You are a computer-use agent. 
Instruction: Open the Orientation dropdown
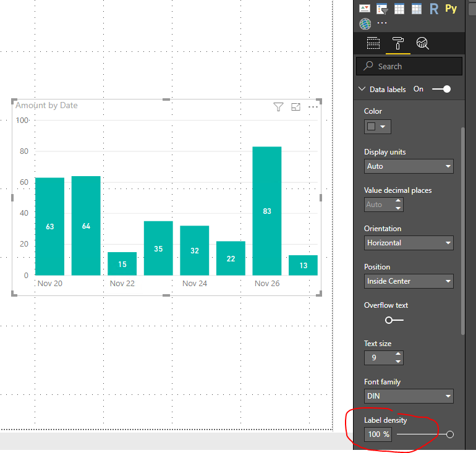tap(409, 243)
